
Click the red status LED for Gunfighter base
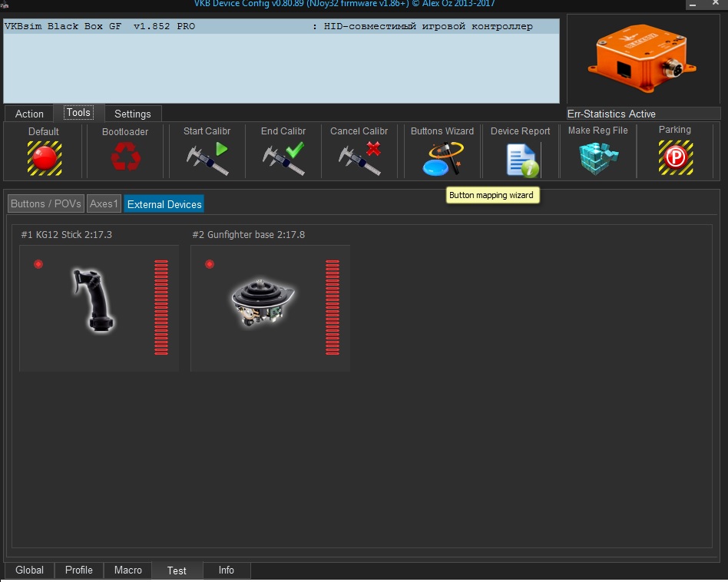click(x=210, y=264)
